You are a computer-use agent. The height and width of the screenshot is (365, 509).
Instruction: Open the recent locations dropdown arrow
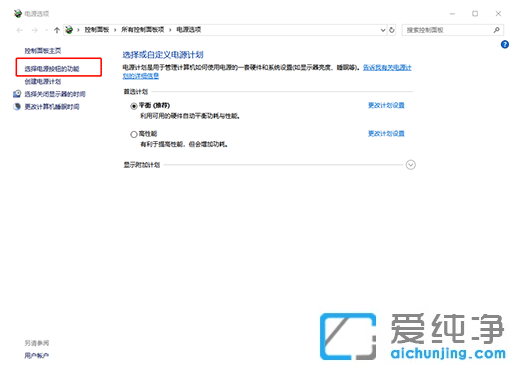(x=46, y=30)
